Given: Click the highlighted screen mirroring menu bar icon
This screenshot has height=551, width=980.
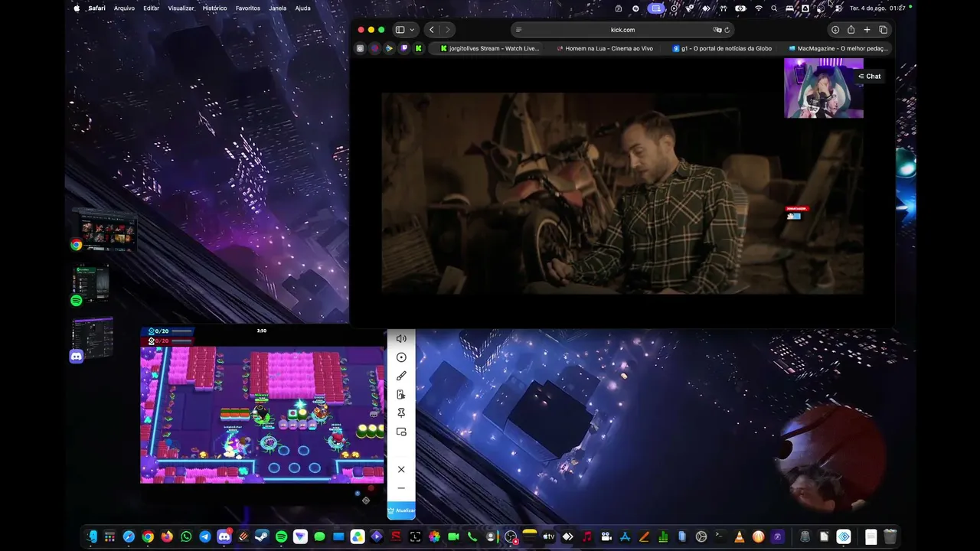Looking at the screenshot, I should click(x=655, y=8).
